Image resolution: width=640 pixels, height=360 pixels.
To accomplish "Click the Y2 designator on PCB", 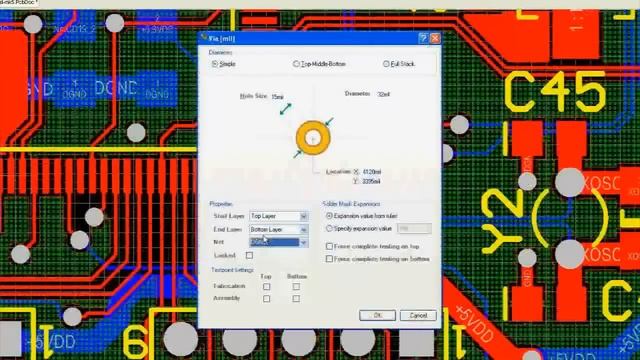I will (503, 220).
